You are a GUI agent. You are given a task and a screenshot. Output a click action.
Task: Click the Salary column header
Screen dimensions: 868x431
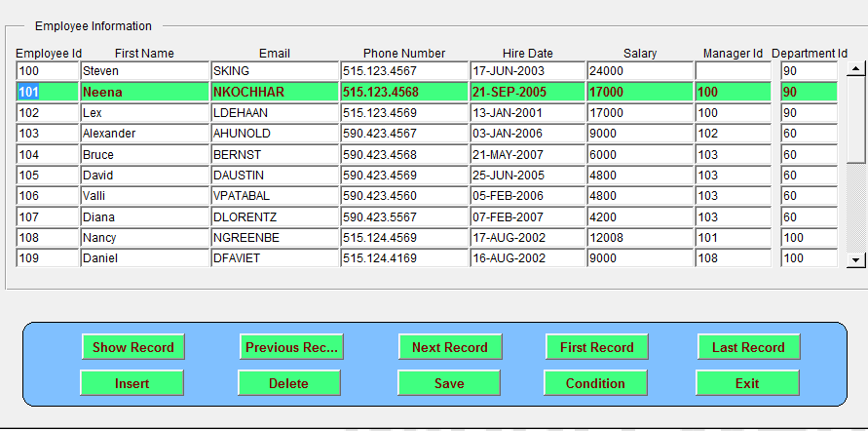[640, 54]
